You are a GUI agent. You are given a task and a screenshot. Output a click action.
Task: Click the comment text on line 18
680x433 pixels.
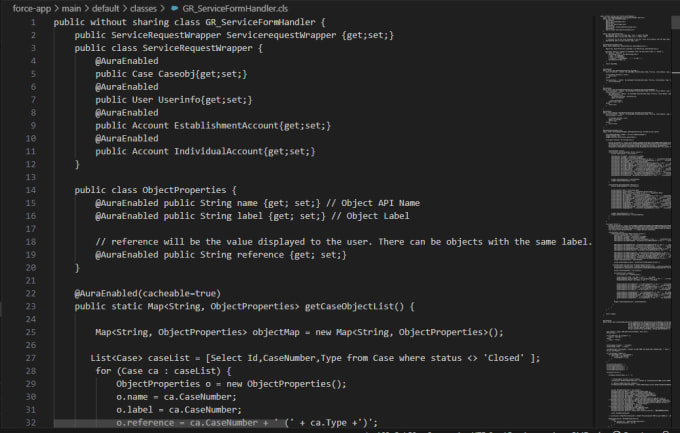click(x=343, y=242)
